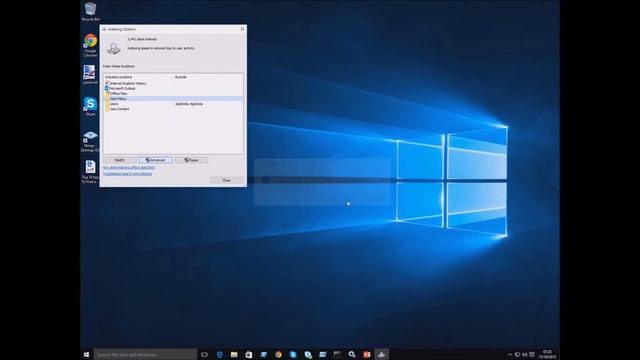Open the paint.net desktop shortcut
Viewport: 640px width, 360px height.
coord(90,75)
